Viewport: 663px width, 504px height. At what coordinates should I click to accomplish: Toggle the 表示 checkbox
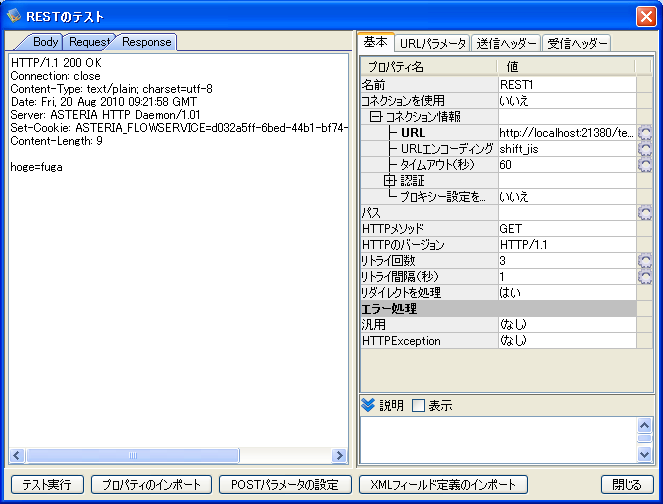[x=419, y=405]
